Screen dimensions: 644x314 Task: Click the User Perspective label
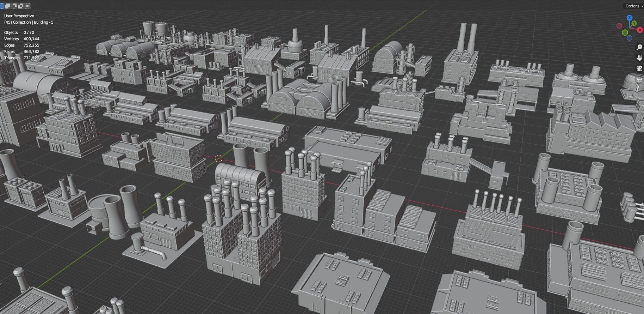[x=19, y=16]
